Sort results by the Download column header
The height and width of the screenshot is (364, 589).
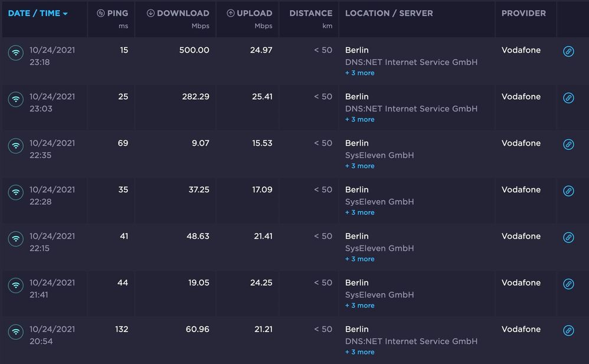[x=178, y=14]
